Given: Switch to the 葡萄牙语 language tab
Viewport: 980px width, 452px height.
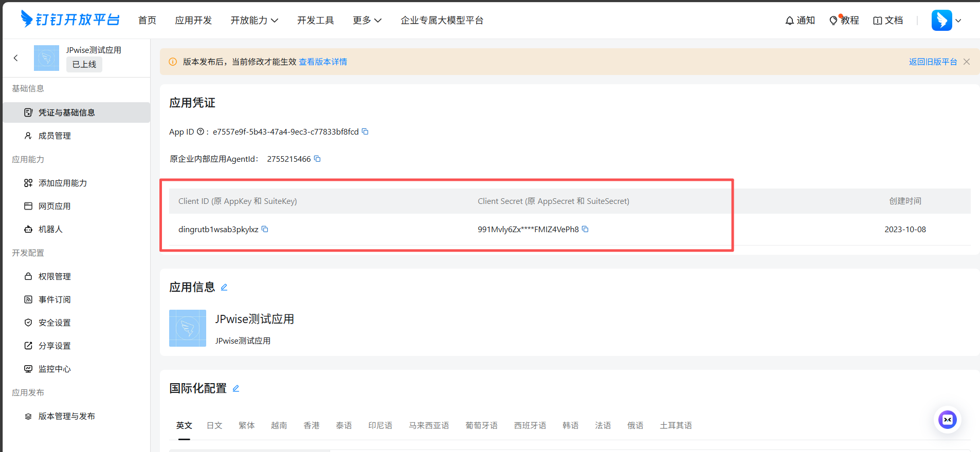Looking at the screenshot, I should [482, 425].
